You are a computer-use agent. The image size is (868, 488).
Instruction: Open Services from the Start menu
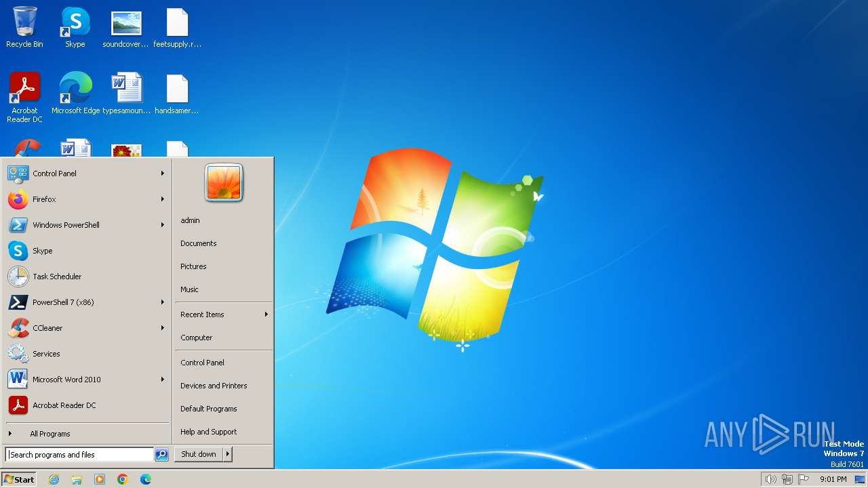(x=87, y=354)
